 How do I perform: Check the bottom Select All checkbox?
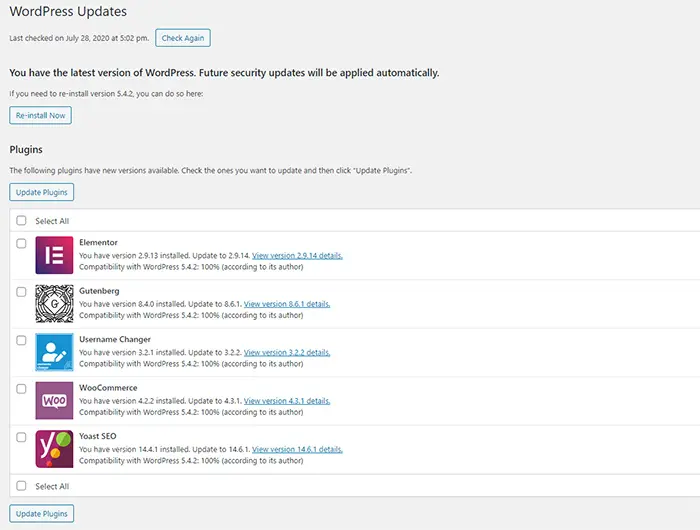(21, 486)
